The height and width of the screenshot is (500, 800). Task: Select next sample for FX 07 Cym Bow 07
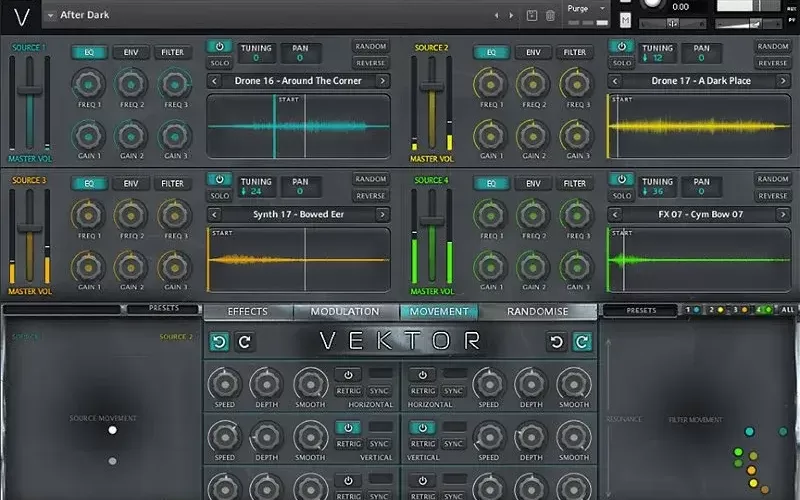(783, 214)
